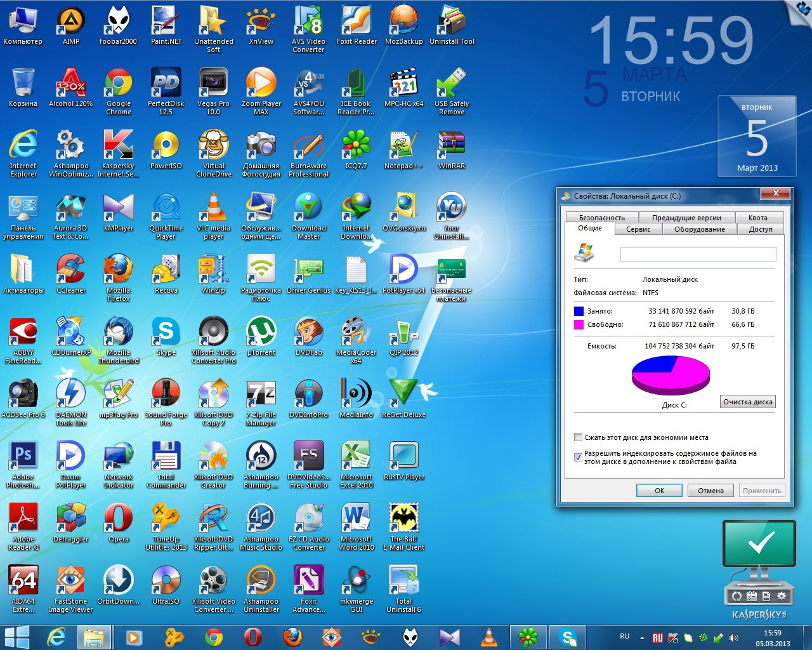Open the RU language indicator
This screenshot has height=650, width=812.
pyautogui.click(x=624, y=637)
